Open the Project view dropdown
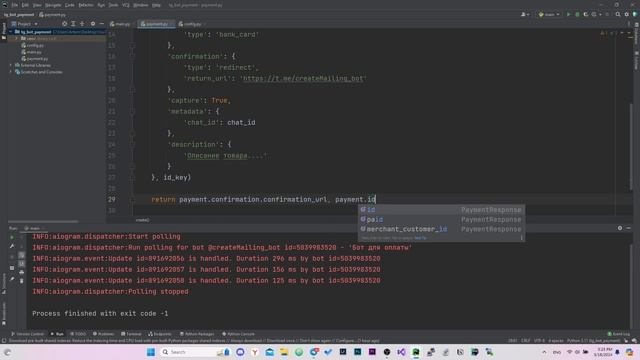The width and height of the screenshot is (640, 360). tap(24, 24)
